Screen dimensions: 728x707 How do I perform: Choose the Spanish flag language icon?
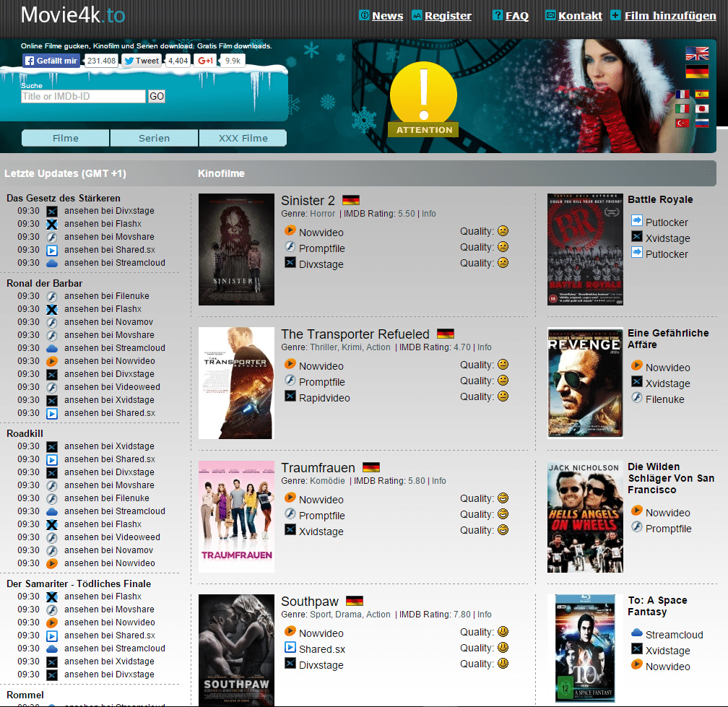click(702, 94)
